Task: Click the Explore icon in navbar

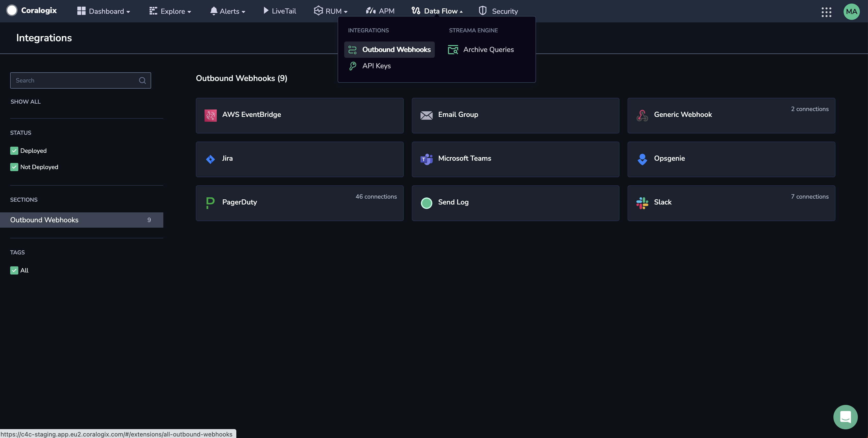Action: point(153,11)
